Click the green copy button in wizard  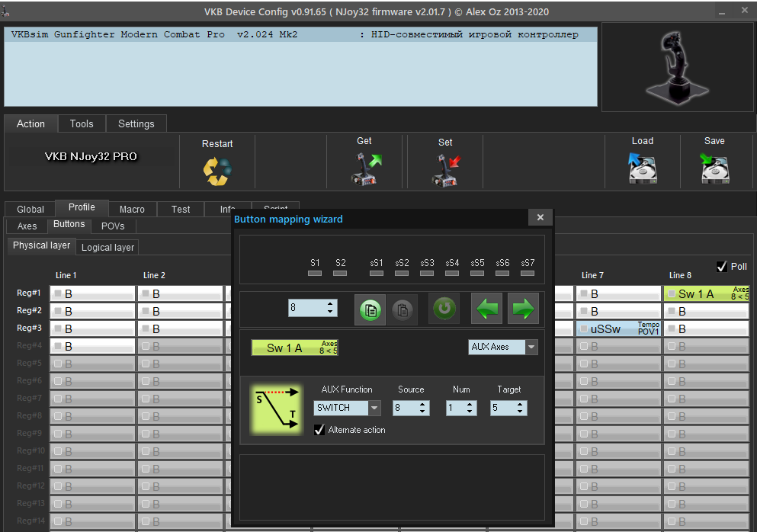click(370, 309)
